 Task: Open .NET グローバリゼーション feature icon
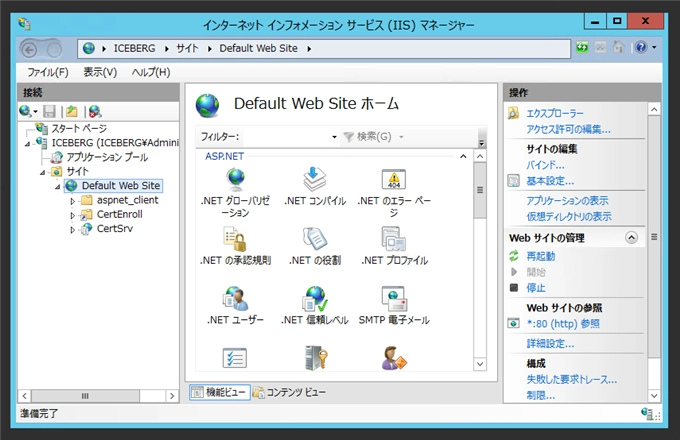[x=235, y=179]
